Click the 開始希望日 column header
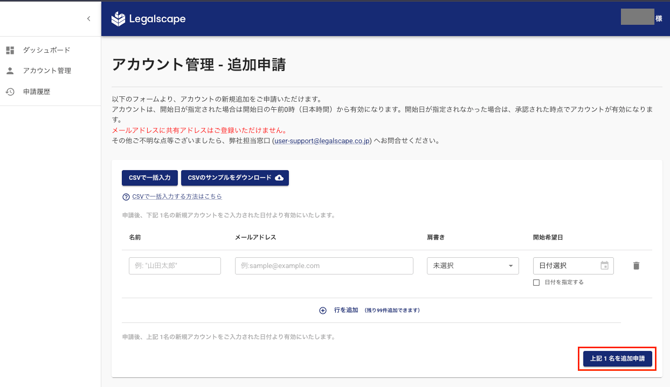 point(548,237)
